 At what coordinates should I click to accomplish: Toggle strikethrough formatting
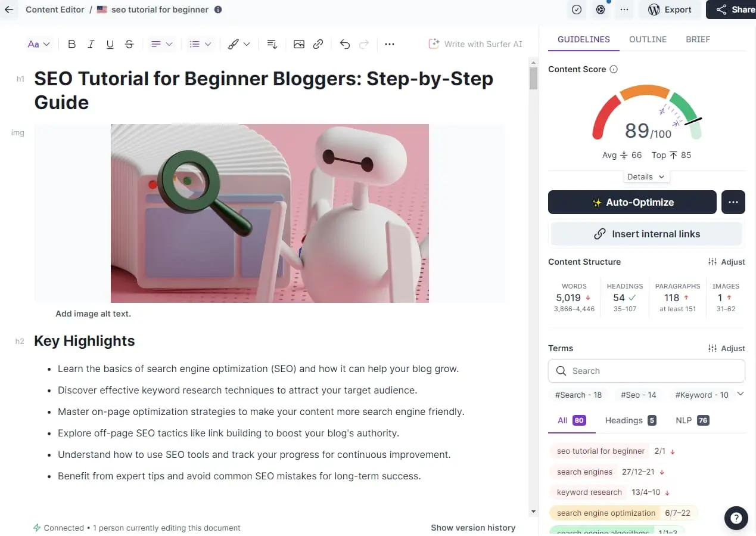129,44
